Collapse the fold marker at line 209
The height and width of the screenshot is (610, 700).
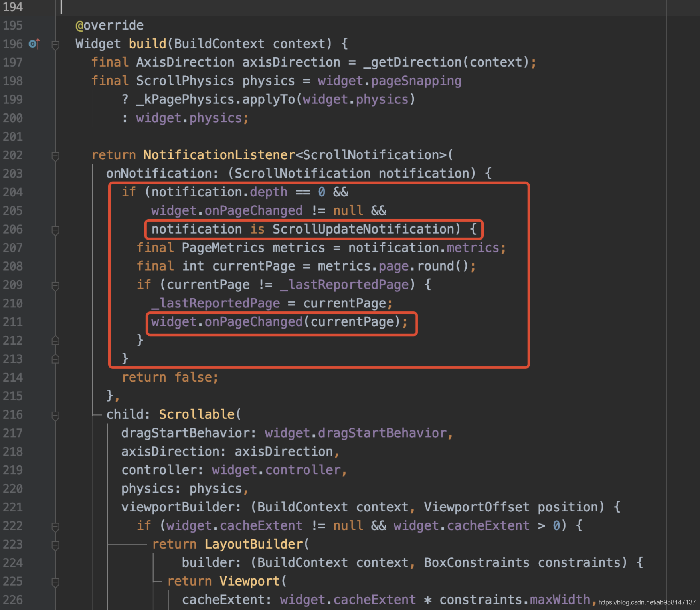[x=55, y=286]
